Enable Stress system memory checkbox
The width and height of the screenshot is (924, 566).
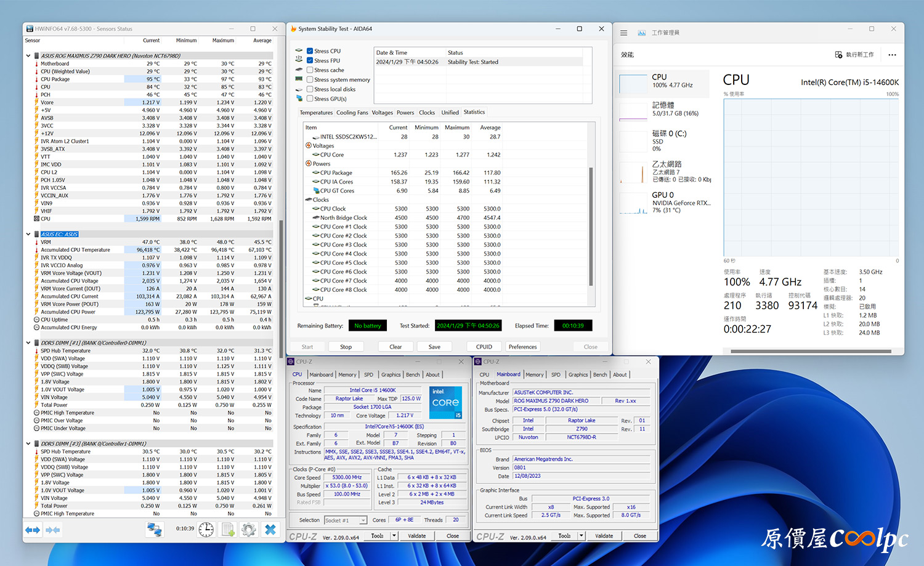click(x=310, y=79)
